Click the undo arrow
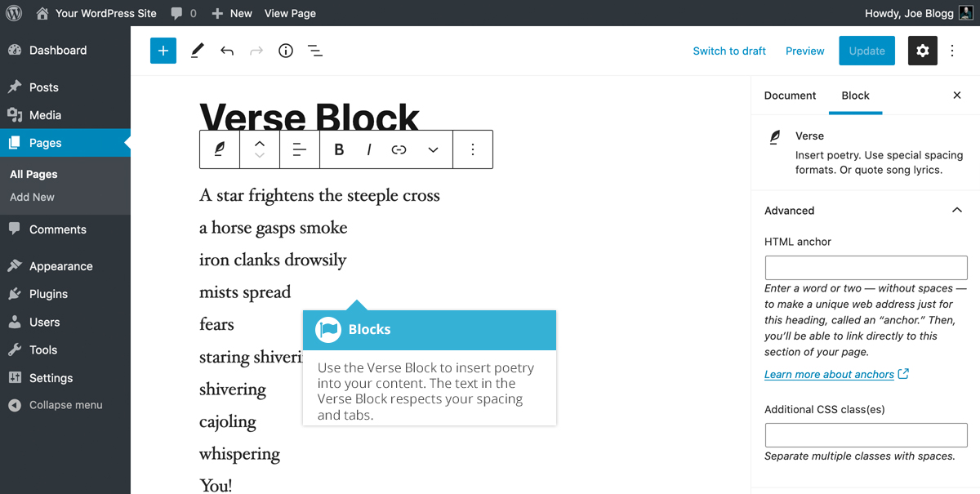The image size is (980, 494). (226, 51)
